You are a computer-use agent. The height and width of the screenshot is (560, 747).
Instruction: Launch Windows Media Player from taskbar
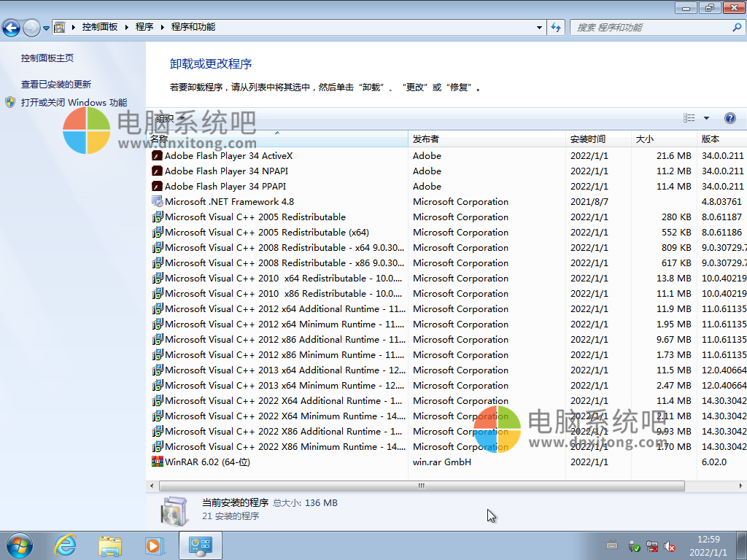point(154,545)
